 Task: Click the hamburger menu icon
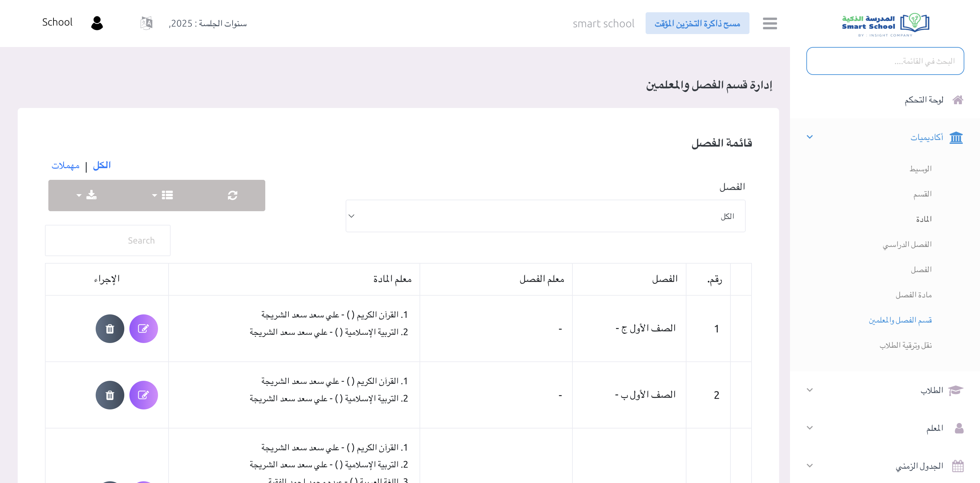(x=770, y=23)
